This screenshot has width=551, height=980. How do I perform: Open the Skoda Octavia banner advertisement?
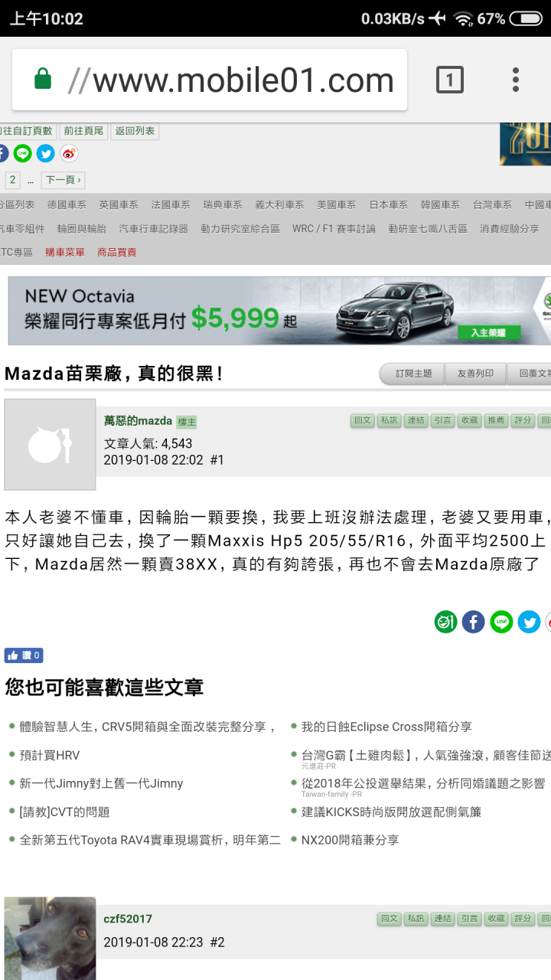pyautogui.click(x=279, y=311)
